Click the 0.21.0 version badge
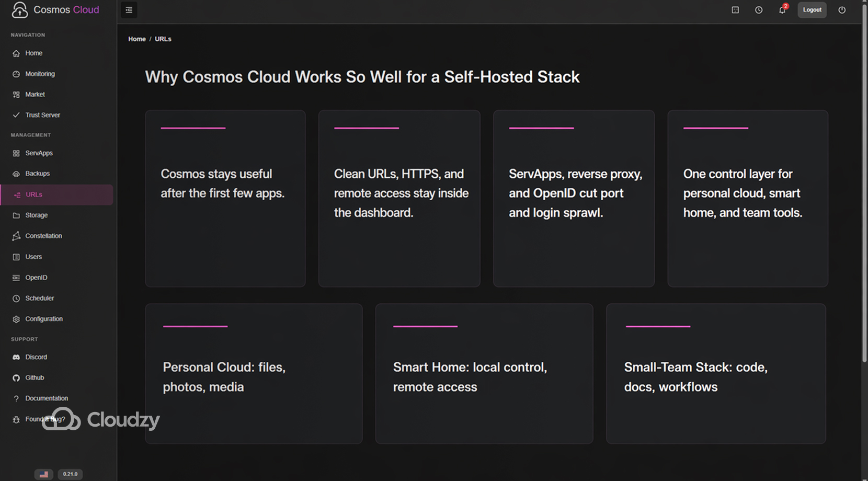 tap(70, 474)
